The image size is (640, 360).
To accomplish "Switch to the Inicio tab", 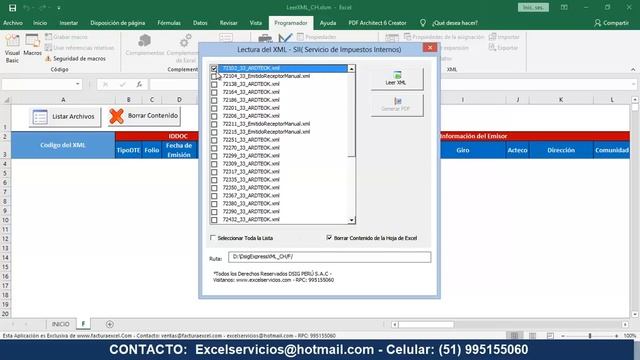I will pos(40,23).
